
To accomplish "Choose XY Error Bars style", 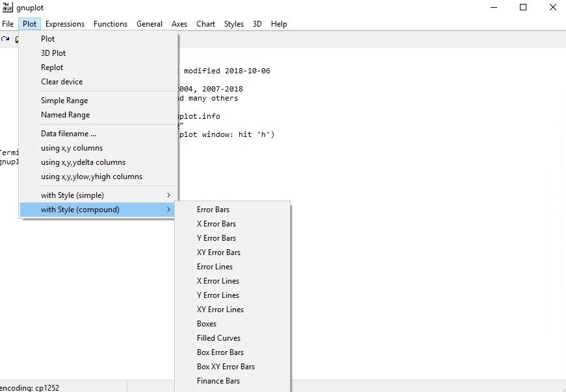I will (232, 252).
